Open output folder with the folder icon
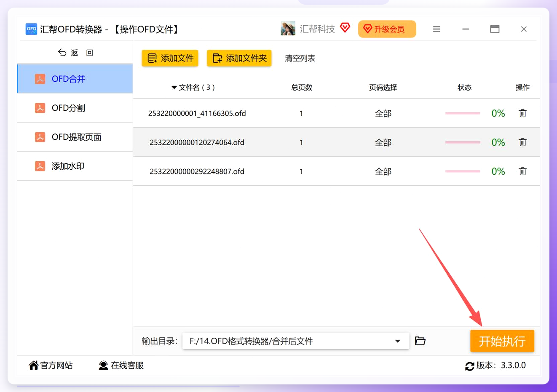This screenshot has height=392, width=557. [420, 341]
